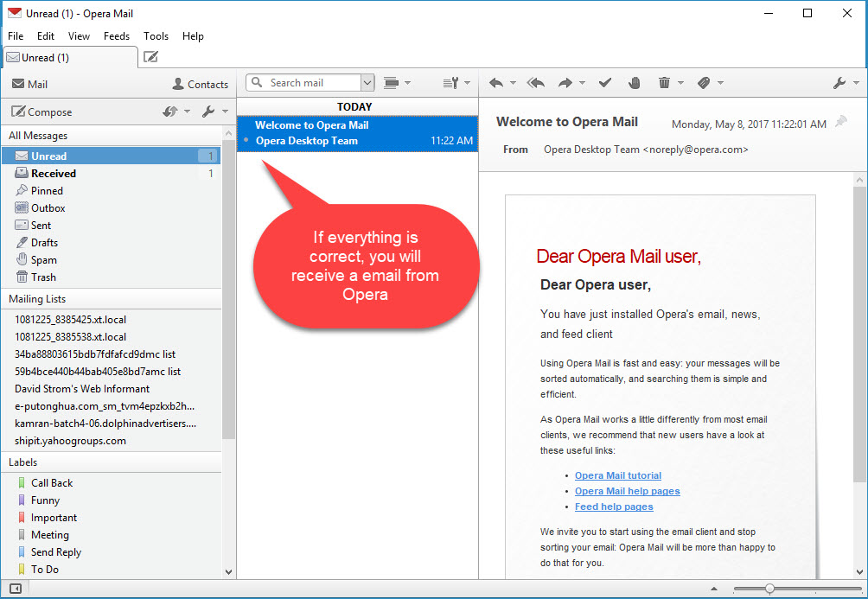Open the new compose message tab icon

pos(150,57)
